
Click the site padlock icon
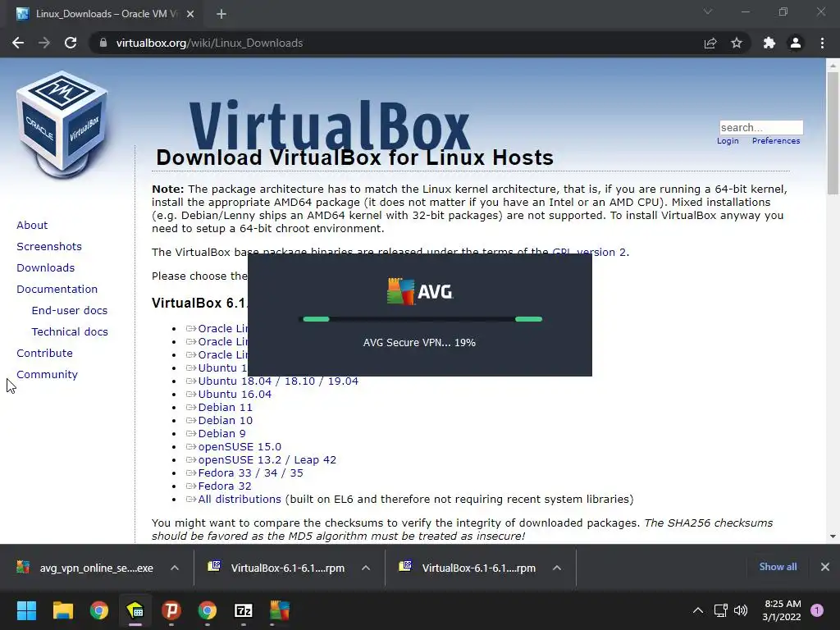[103, 43]
